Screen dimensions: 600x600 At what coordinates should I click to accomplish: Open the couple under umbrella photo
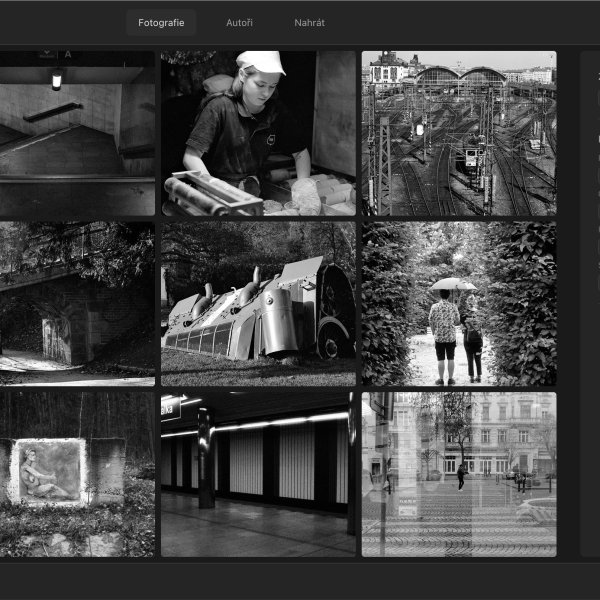[458, 303]
